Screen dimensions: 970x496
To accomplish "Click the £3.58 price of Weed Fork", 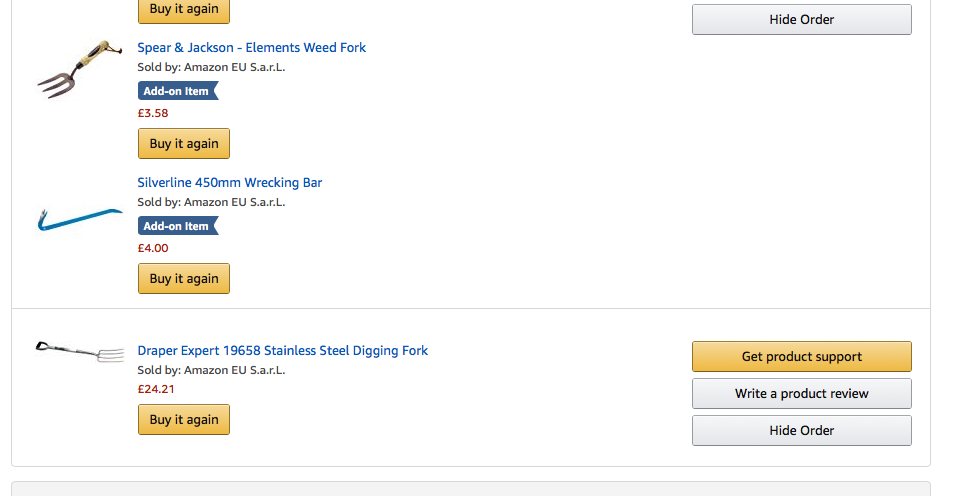I will [153, 113].
